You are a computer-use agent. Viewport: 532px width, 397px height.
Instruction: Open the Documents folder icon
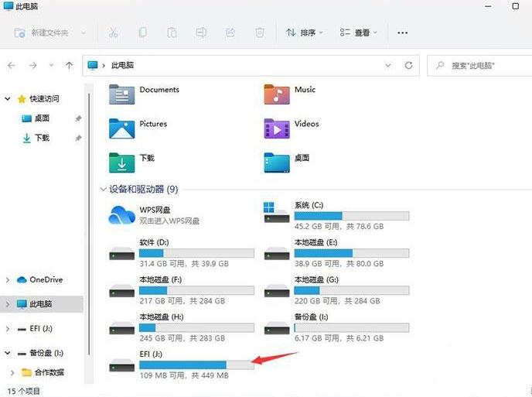click(122, 94)
